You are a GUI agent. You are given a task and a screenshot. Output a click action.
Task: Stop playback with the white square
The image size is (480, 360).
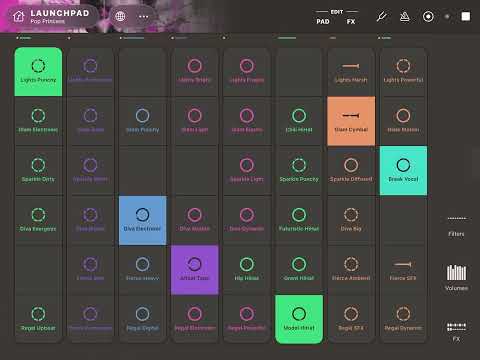coord(466,16)
